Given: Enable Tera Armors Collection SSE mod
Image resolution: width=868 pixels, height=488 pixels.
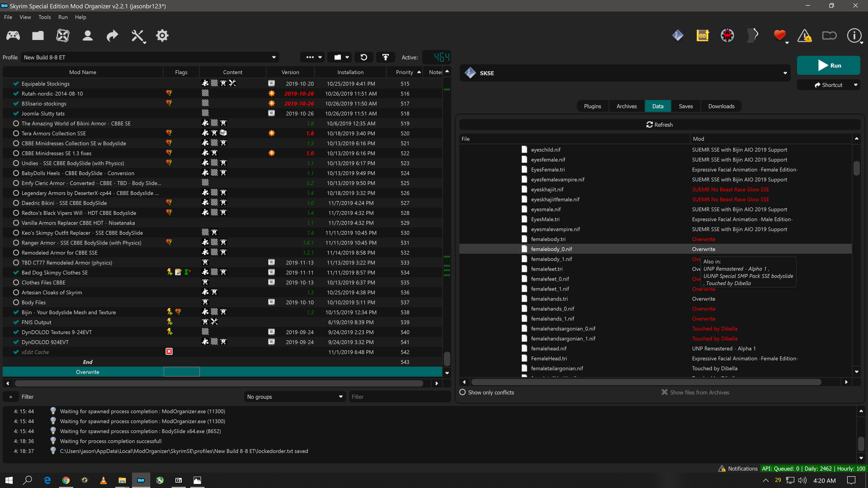Looking at the screenshot, I should click(x=16, y=133).
